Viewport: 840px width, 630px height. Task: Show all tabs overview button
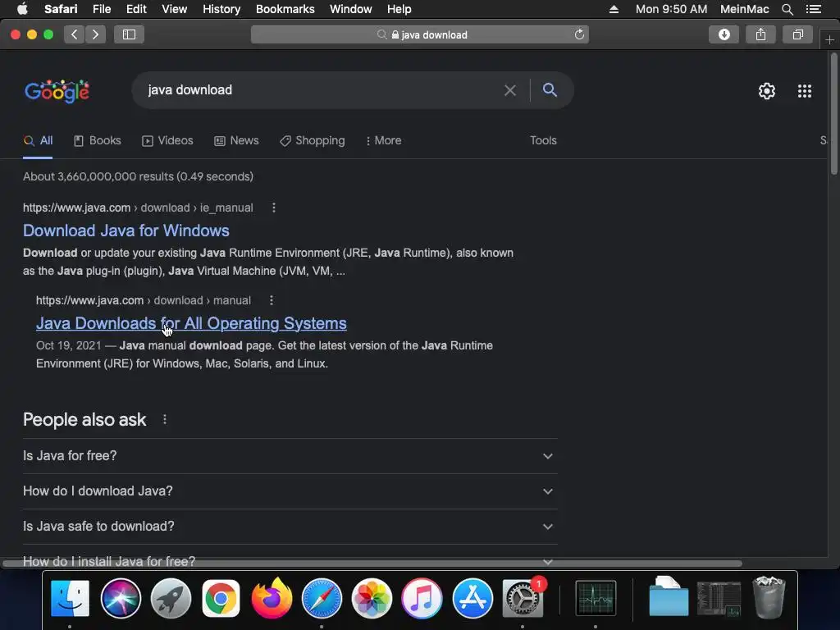(797, 34)
